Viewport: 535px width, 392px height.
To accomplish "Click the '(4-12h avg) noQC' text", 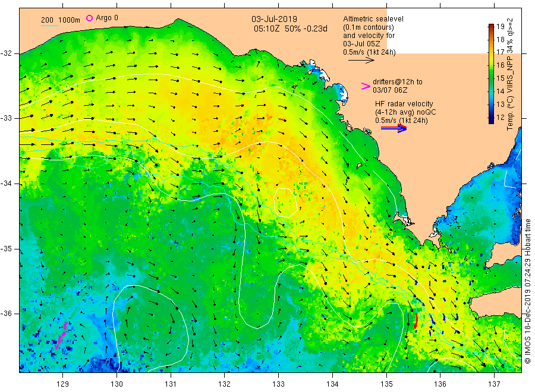I will tap(405, 112).
